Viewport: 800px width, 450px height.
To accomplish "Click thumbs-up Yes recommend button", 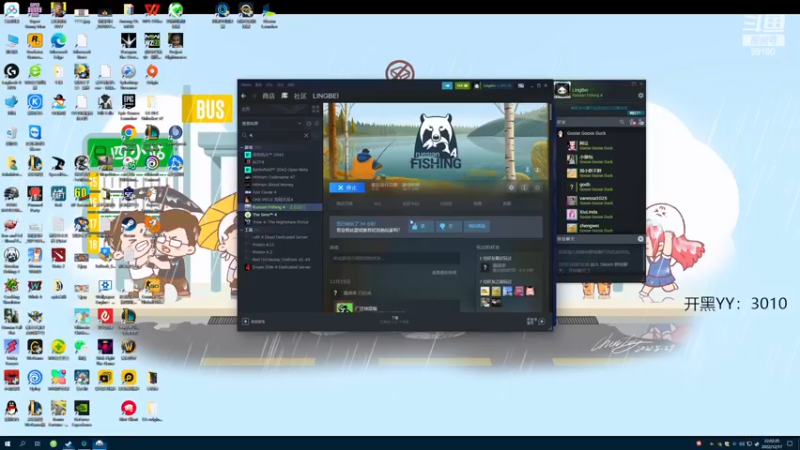I will [420, 226].
